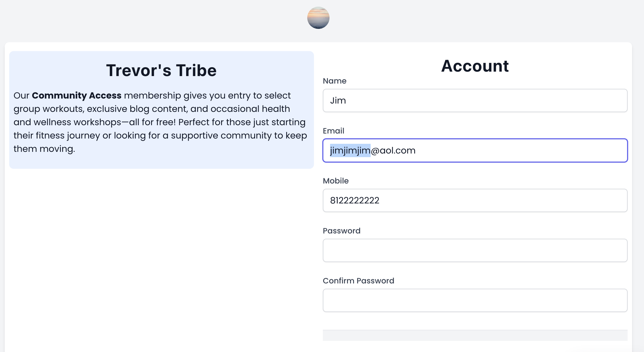Focus the Confirm Password field
Viewport: 644px width, 352px height.
[475, 300]
